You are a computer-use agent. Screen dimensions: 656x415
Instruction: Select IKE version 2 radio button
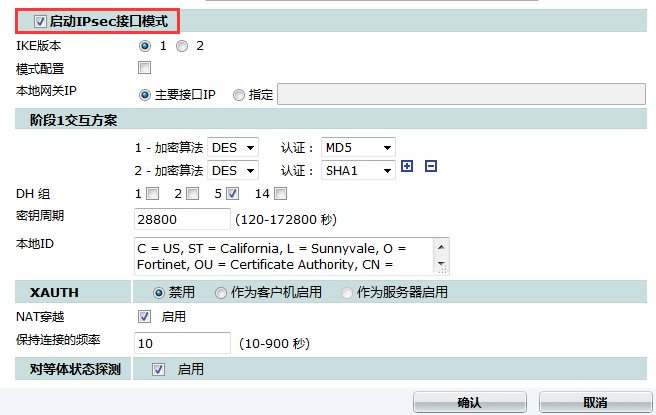[182, 46]
